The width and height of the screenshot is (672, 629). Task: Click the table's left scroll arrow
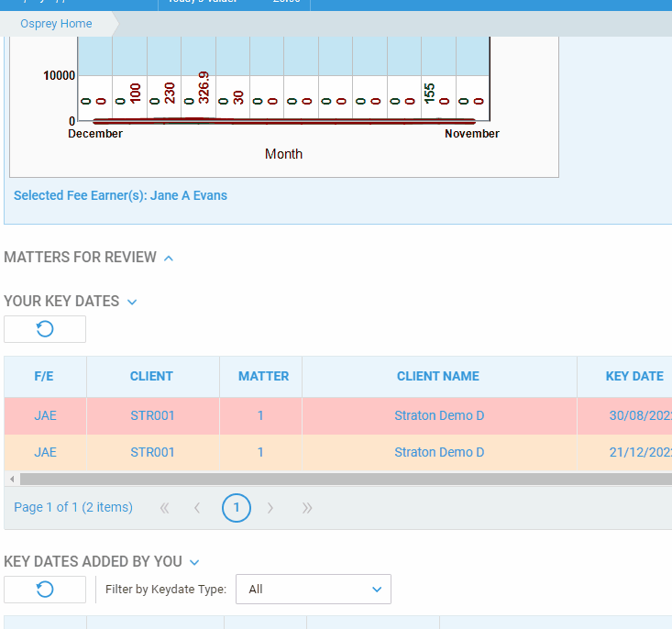click(12, 479)
